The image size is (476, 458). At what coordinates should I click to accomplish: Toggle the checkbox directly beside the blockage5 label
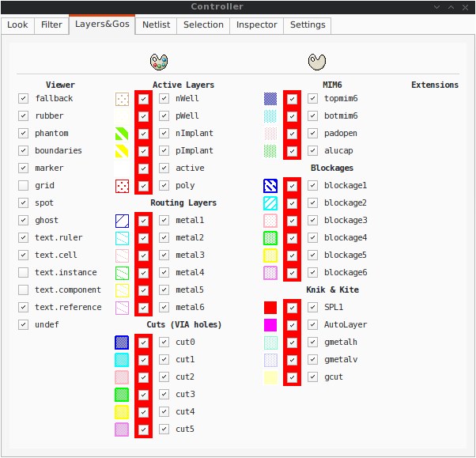pyautogui.click(x=312, y=255)
